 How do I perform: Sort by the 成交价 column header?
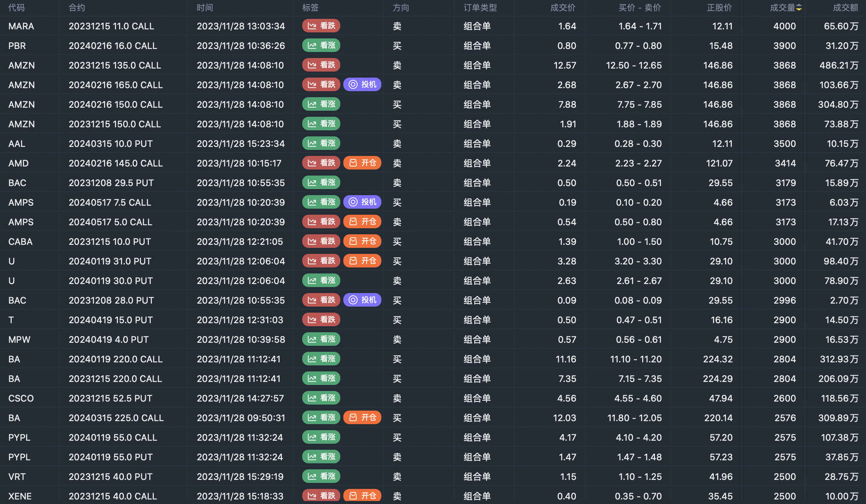pos(563,8)
